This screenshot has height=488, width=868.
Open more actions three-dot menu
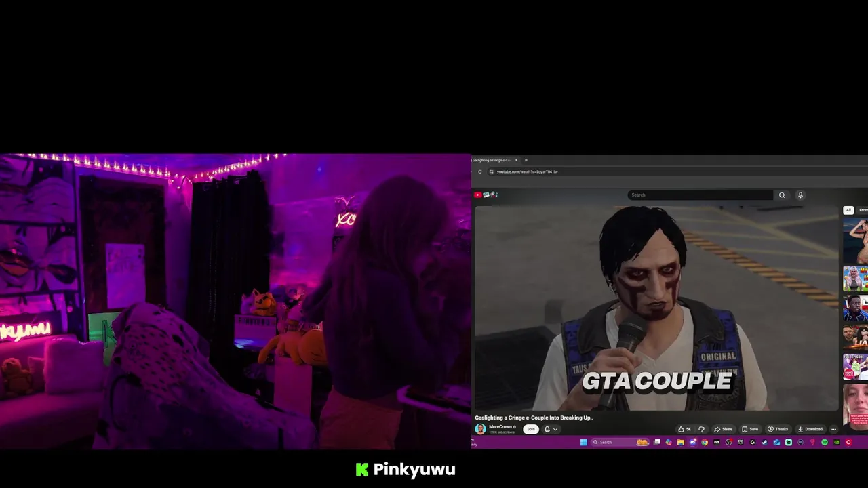(x=833, y=429)
